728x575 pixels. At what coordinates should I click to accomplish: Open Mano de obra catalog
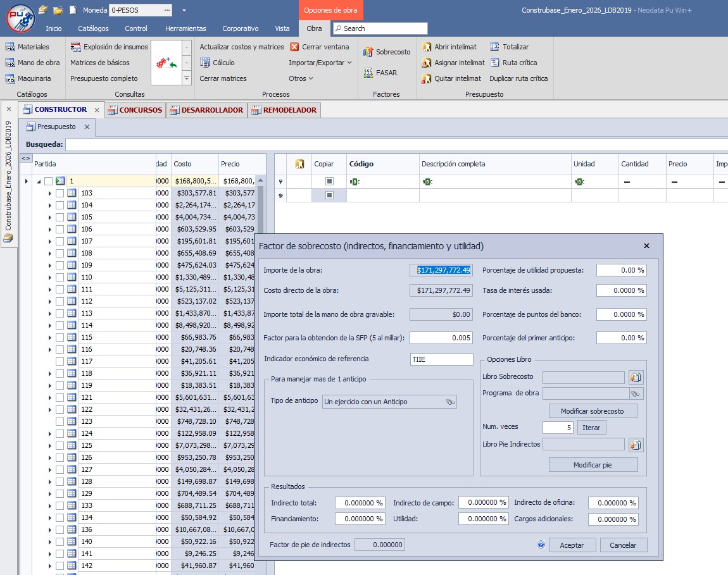32,63
